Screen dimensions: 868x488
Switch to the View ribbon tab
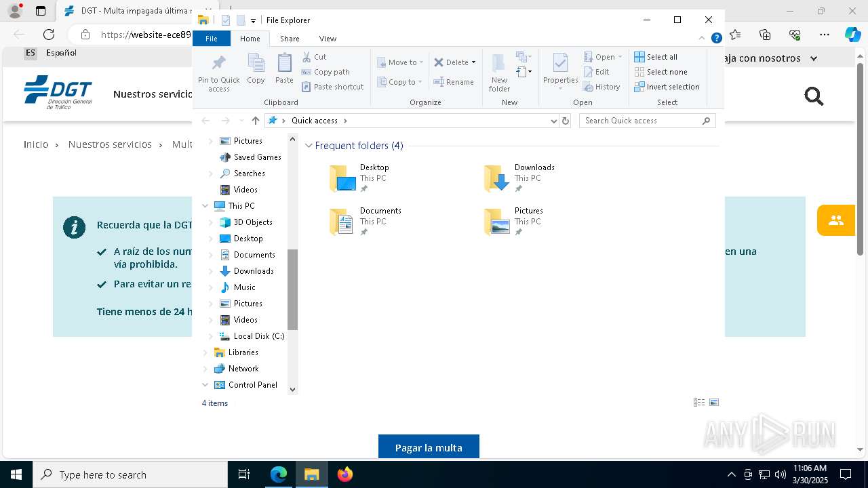coord(328,39)
